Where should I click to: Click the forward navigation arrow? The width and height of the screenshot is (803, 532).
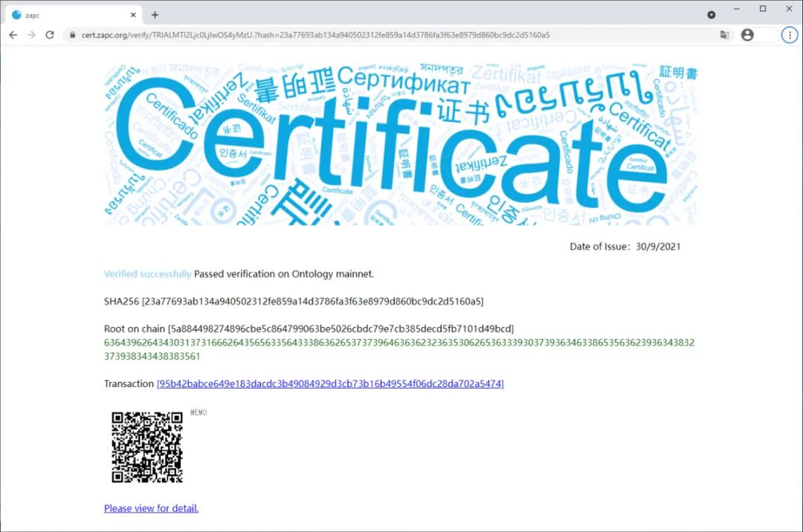(31, 35)
